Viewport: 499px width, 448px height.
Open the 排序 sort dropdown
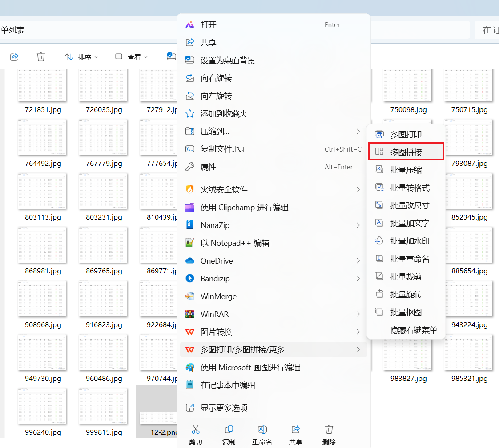pyautogui.click(x=81, y=57)
